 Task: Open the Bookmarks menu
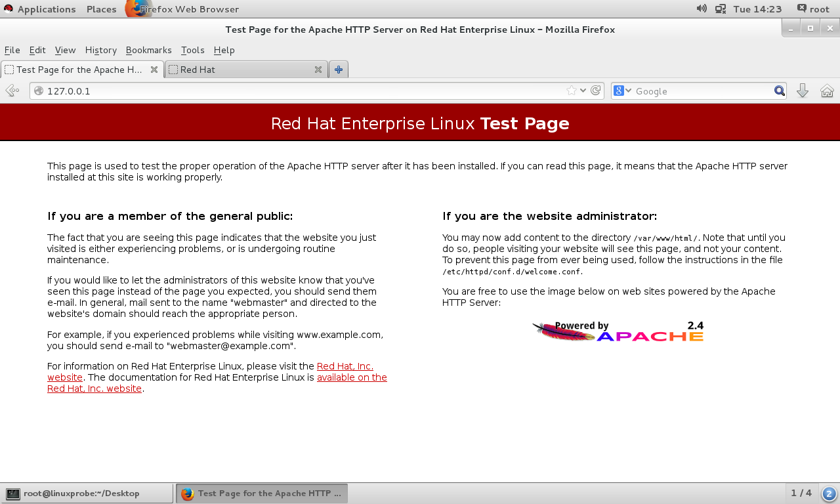(148, 50)
